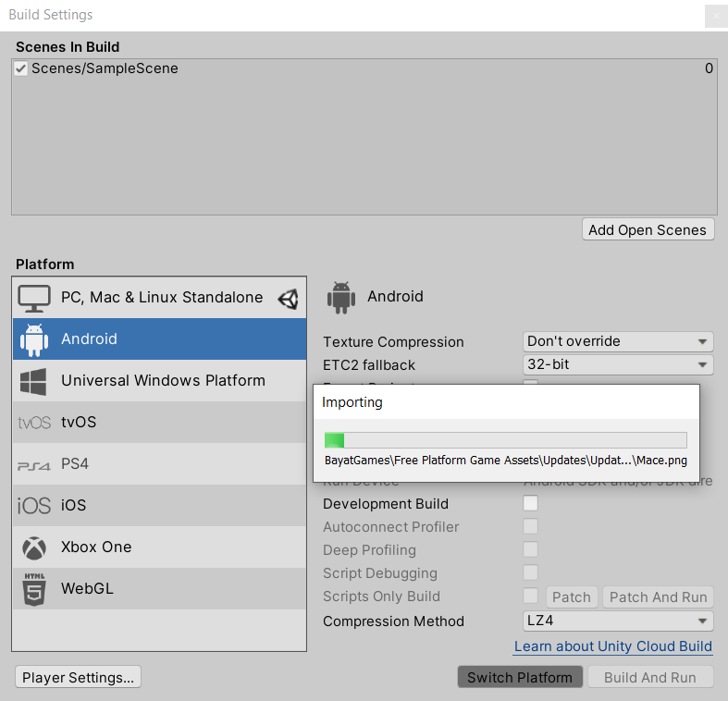Click the ETC2 fallback label
The height and width of the screenshot is (701, 728).
click(x=369, y=365)
